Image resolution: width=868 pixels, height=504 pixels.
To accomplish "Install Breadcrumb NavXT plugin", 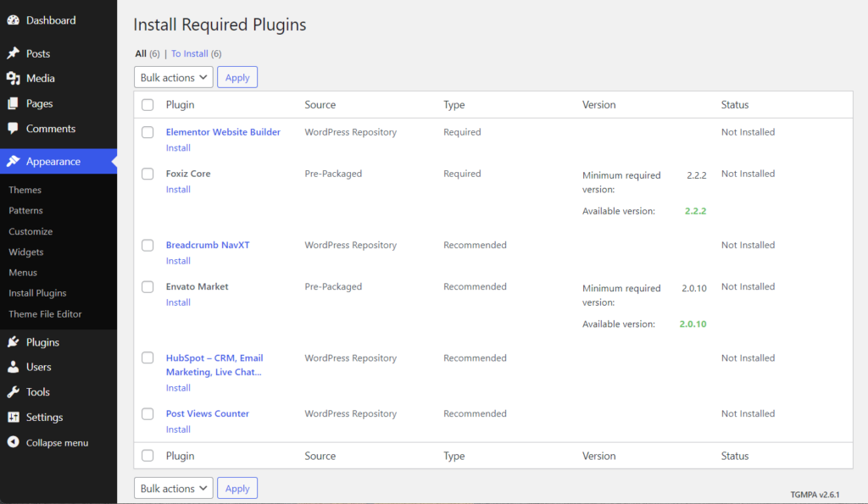I will coord(178,261).
